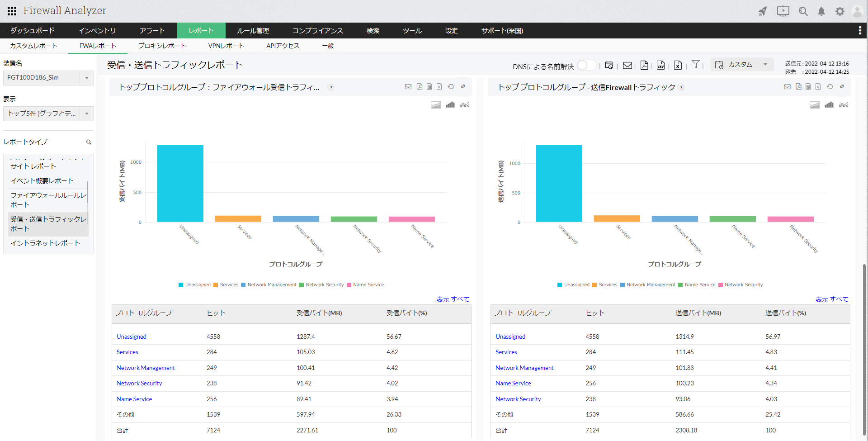Viewport: 868px width, 441px height.
Task: Toggle Unassigned series in received chart legend
Action: [x=194, y=285]
